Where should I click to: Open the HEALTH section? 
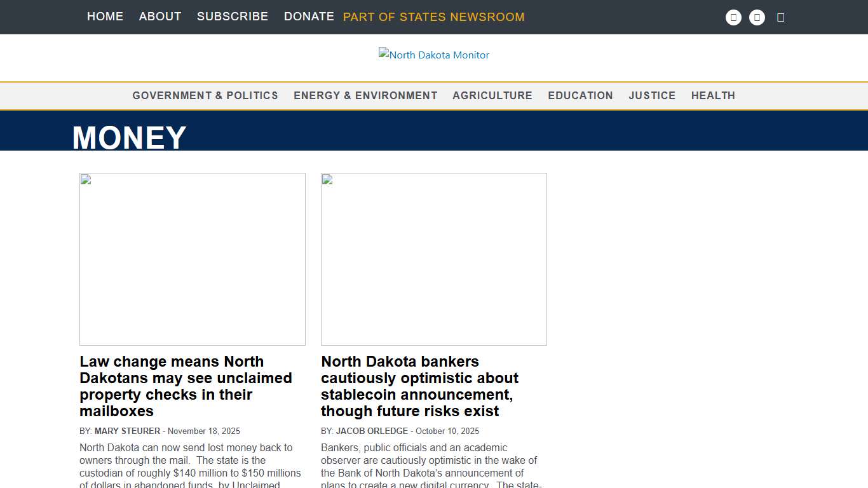tap(713, 95)
